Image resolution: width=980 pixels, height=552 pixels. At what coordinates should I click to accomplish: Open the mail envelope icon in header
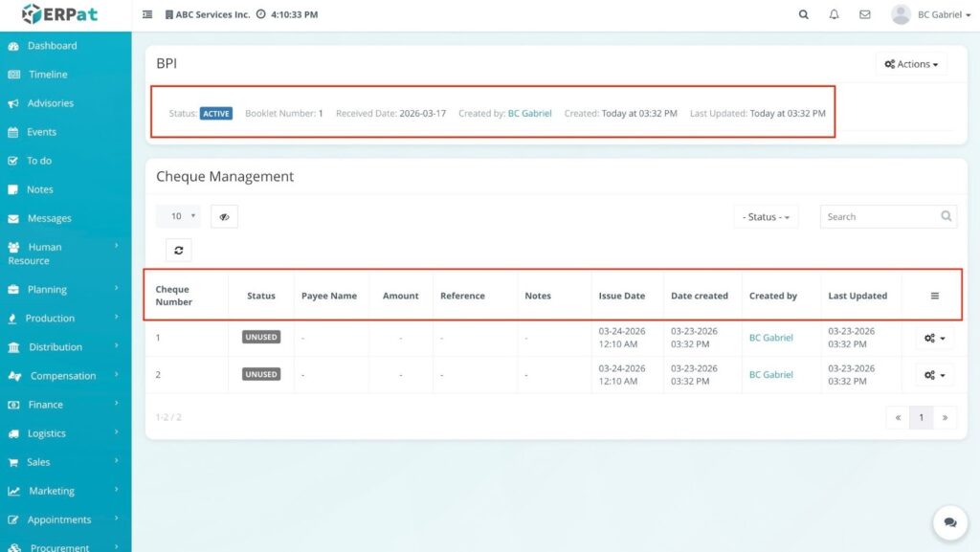865,15
